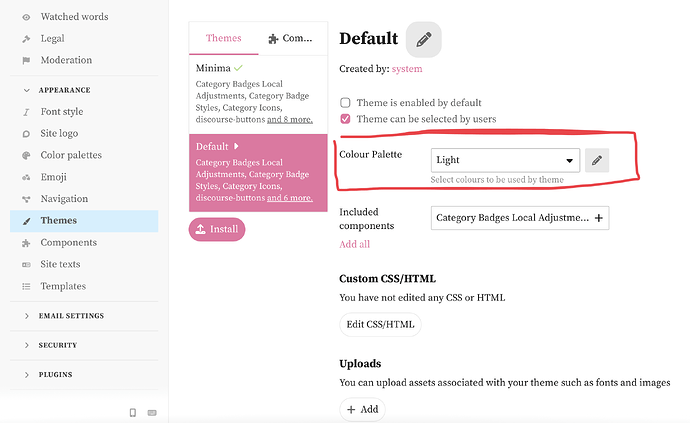Open Site logo settings
The height and width of the screenshot is (423, 690).
(59, 133)
